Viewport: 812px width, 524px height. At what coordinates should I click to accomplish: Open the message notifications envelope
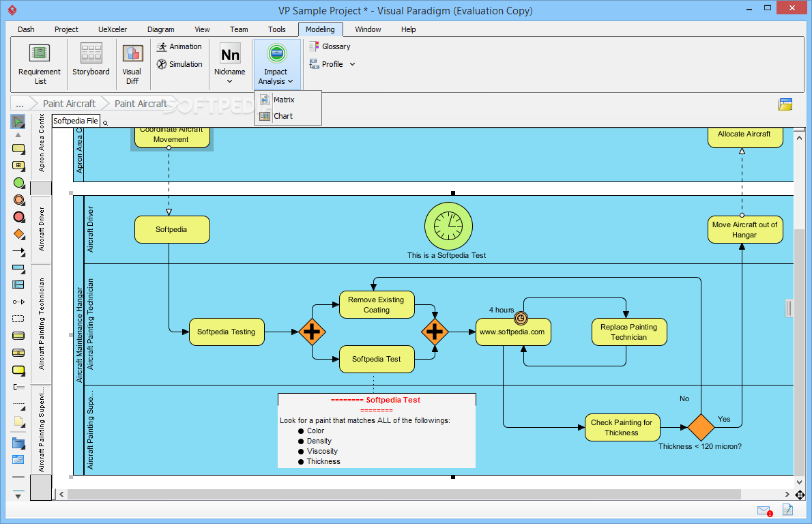pyautogui.click(x=764, y=511)
